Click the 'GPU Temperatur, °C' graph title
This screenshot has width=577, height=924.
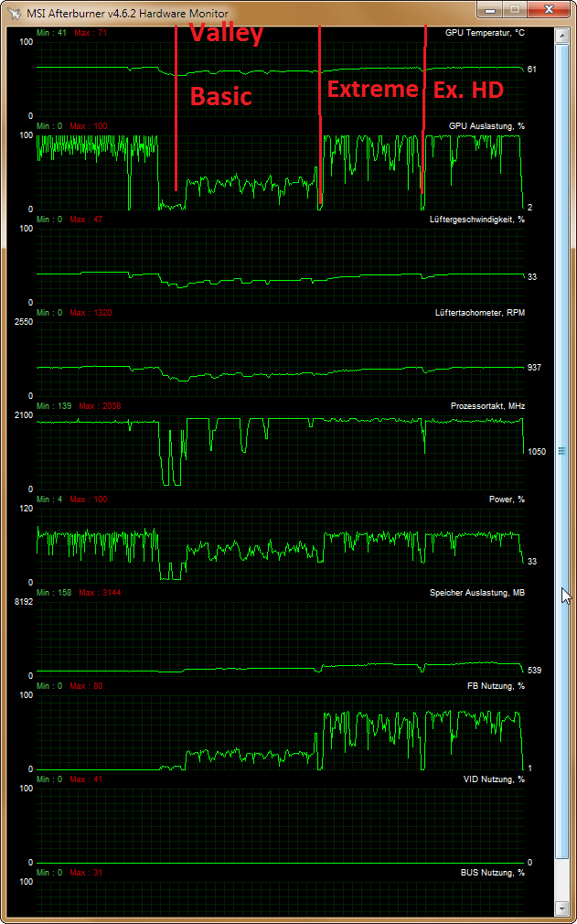tap(485, 33)
